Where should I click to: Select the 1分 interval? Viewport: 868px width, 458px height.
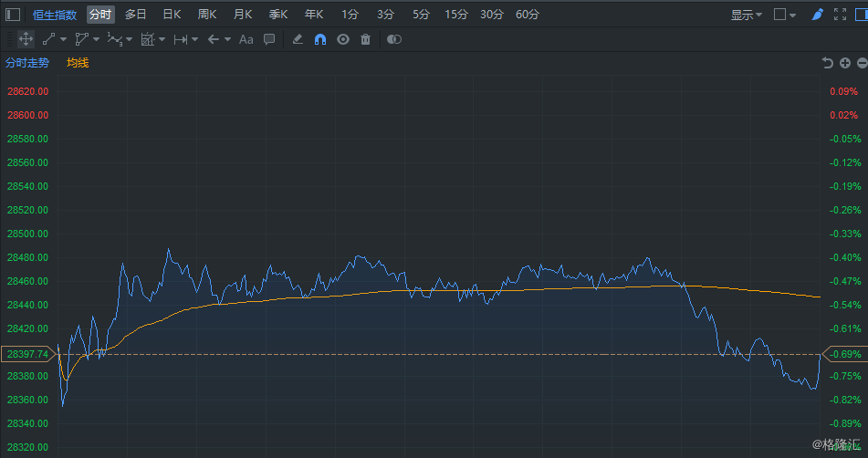pyautogui.click(x=350, y=15)
